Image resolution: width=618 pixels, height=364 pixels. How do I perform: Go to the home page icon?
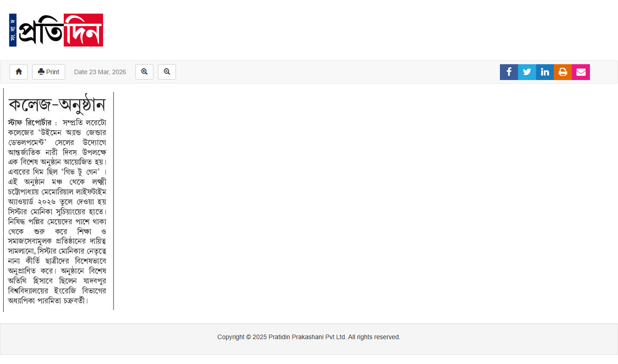tap(19, 72)
